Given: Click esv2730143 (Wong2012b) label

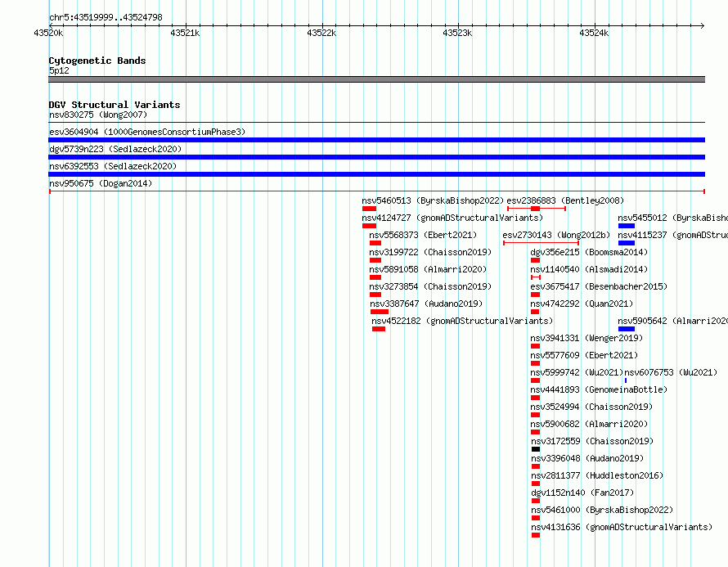Looking at the screenshot, I should [x=556, y=235].
